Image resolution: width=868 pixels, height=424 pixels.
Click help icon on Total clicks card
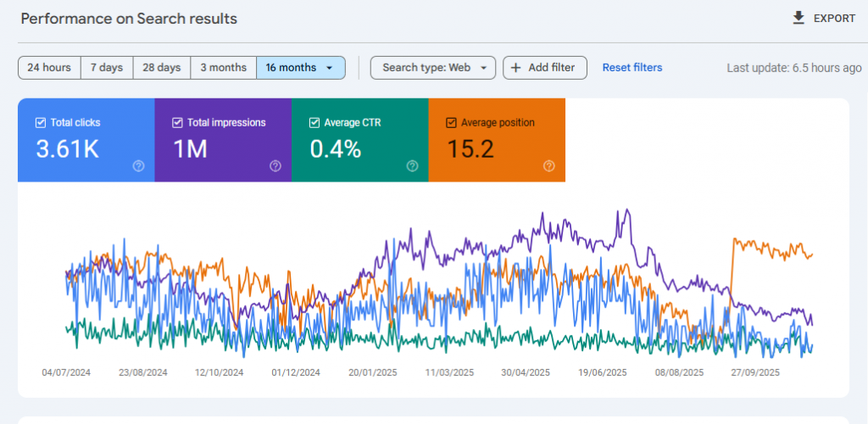139,166
